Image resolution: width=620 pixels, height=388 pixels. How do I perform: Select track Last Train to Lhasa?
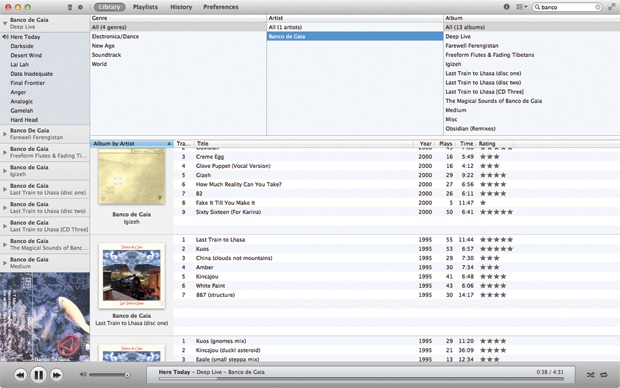(397, 240)
